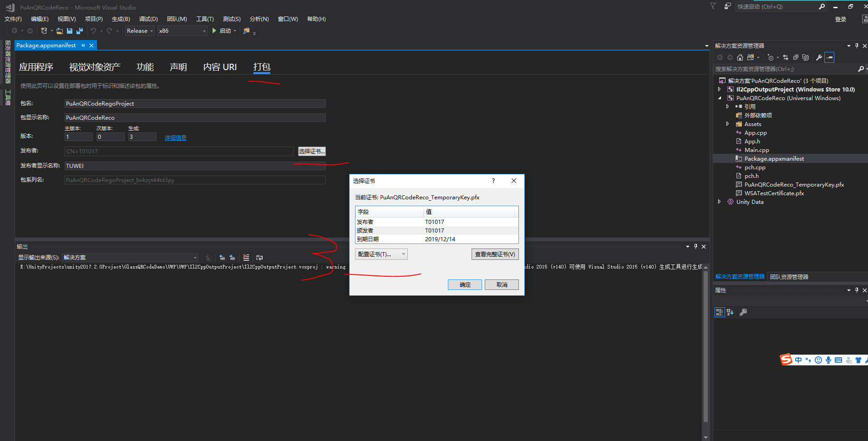
Task: Sort Properties panel alphabetically
Action: tap(730, 312)
